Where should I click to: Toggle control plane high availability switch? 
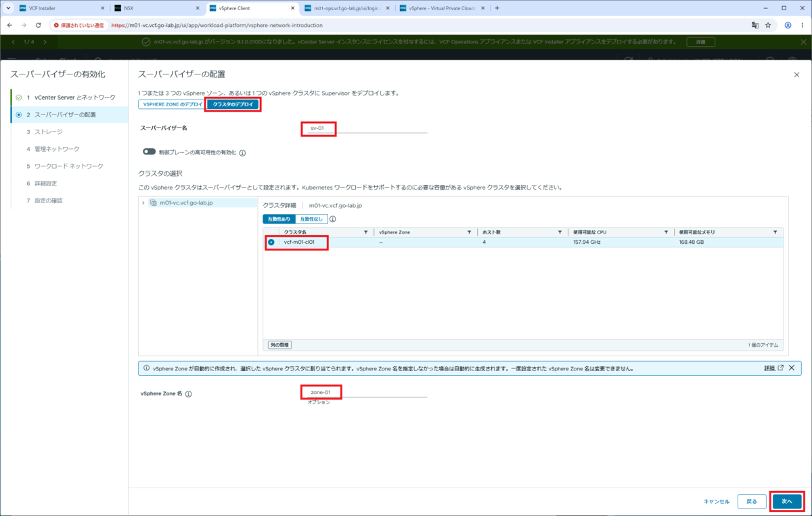click(x=149, y=152)
